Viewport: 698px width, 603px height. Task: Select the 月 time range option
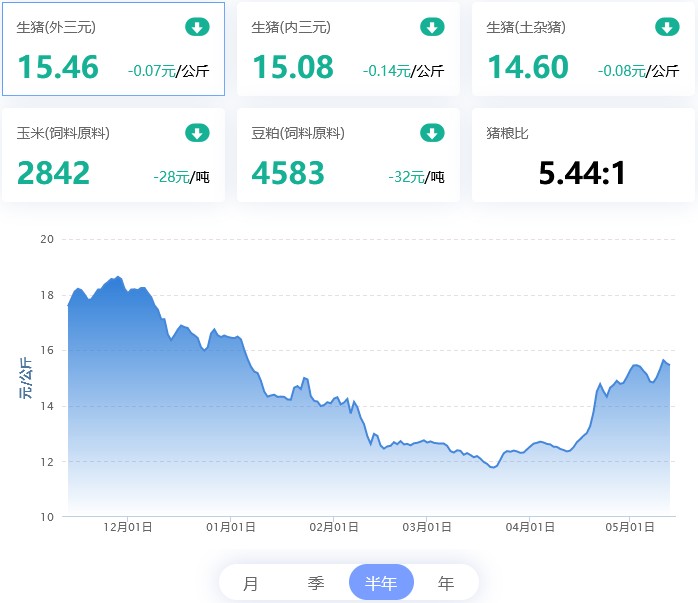pyautogui.click(x=251, y=583)
